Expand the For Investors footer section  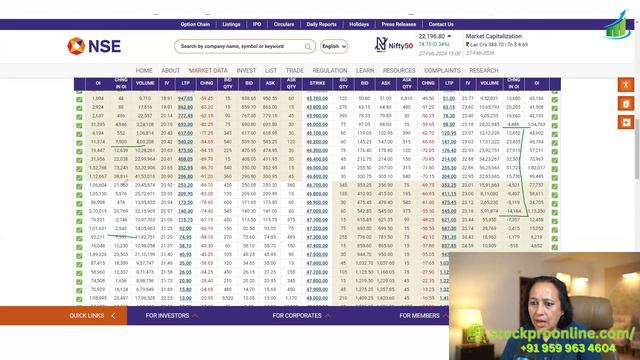tap(171, 316)
